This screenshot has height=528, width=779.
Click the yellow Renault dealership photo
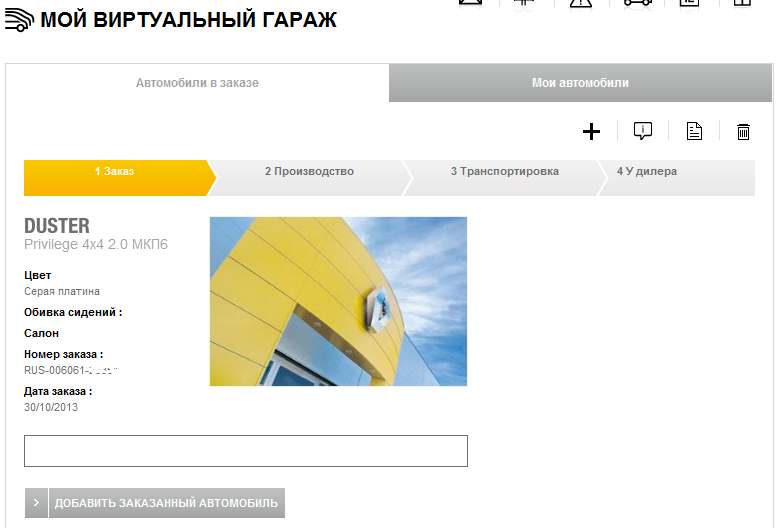(338, 302)
